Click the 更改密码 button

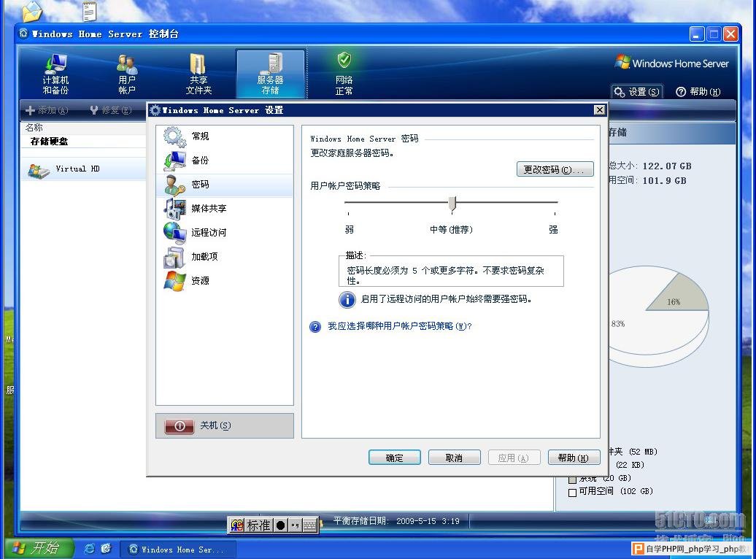555,170
